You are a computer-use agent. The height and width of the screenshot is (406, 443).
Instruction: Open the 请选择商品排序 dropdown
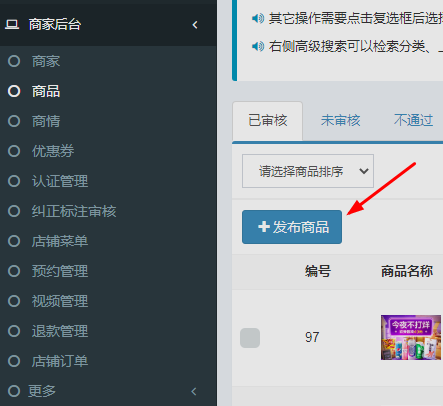click(308, 171)
